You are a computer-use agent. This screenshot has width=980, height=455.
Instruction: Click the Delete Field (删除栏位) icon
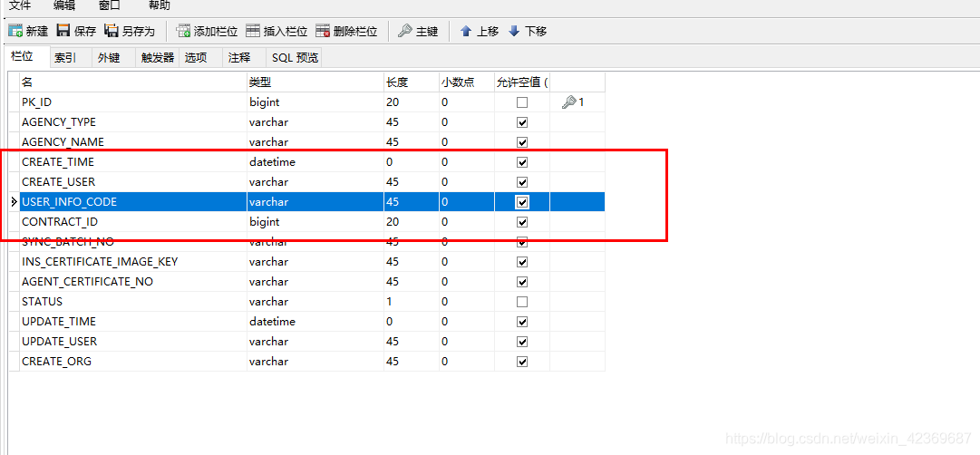pyautogui.click(x=323, y=31)
